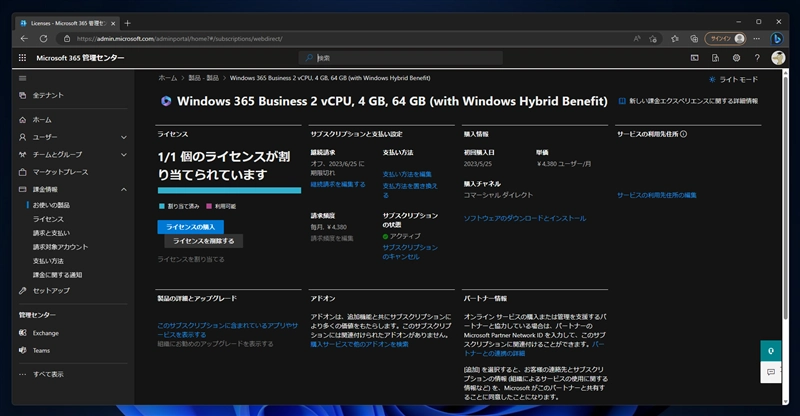Open Billing notifications nav item

[x=58, y=275]
